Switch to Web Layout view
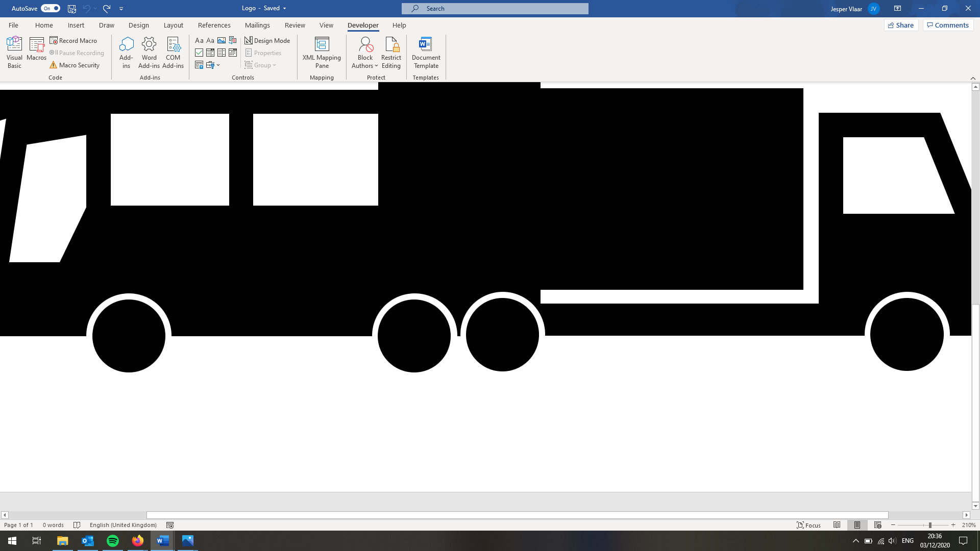 878,525
